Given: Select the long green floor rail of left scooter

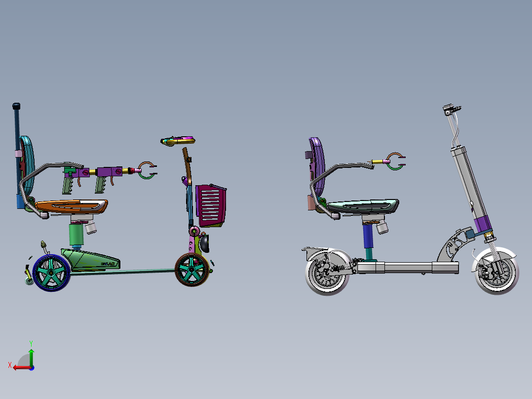Looking at the screenshot, I should coord(124,272).
